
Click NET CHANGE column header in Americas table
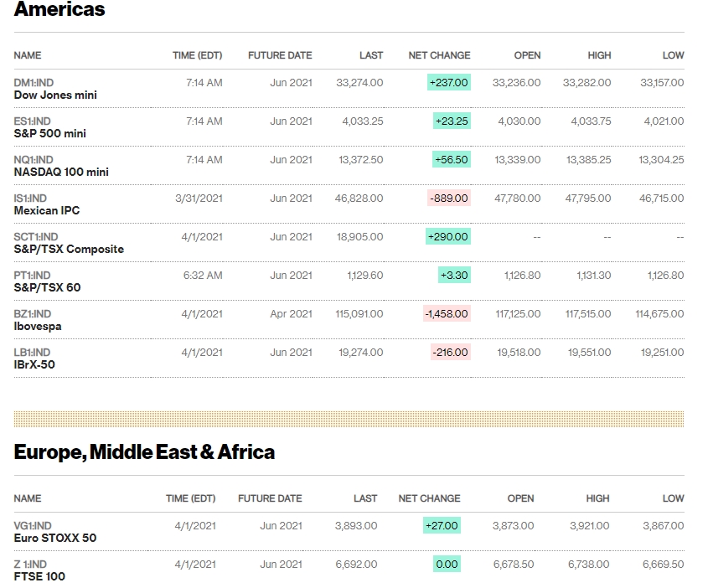tap(439, 55)
